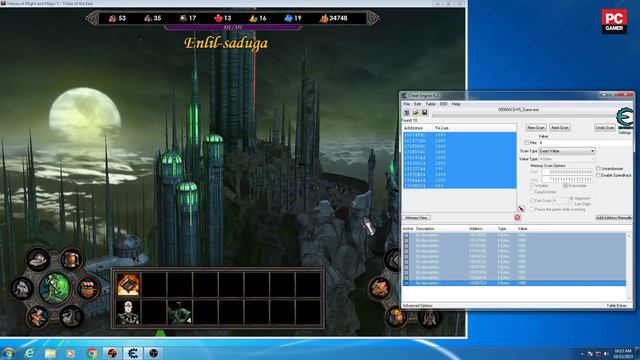Toggle the Fast Scan checkbox
This screenshot has height=360, width=640.
point(532,200)
